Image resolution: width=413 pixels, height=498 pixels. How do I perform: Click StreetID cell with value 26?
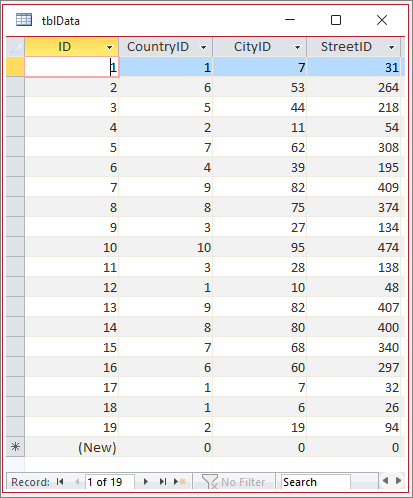[x=353, y=407]
